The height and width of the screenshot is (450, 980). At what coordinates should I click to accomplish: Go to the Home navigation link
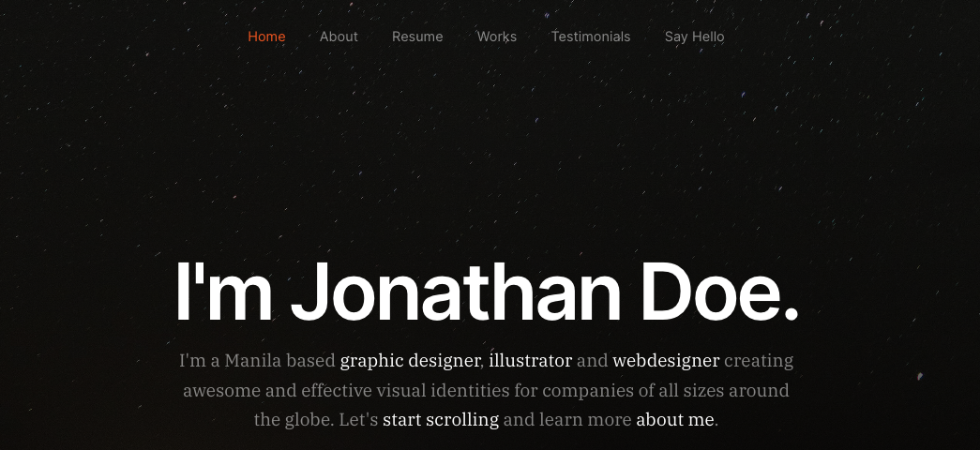click(266, 37)
